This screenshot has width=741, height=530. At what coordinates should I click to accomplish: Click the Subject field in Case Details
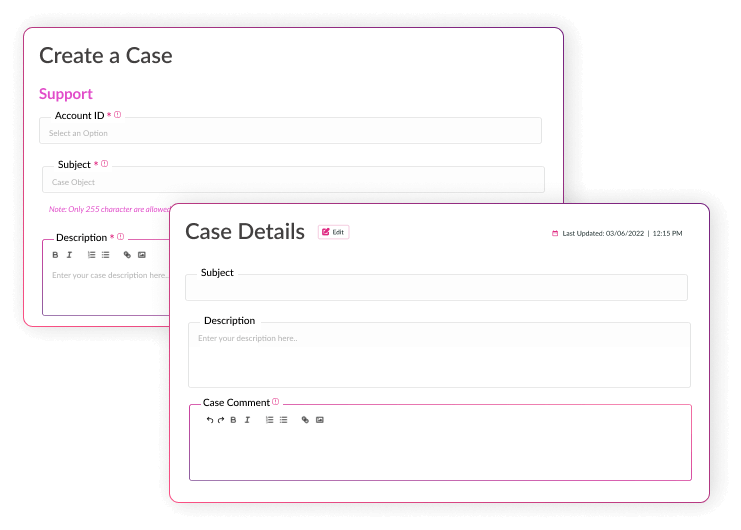[x=436, y=288]
